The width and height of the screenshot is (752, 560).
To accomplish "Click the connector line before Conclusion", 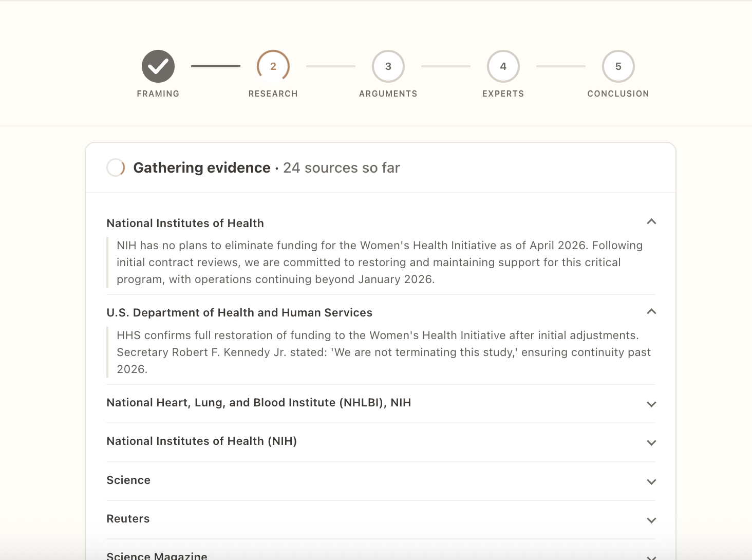I will coord(560,66).
